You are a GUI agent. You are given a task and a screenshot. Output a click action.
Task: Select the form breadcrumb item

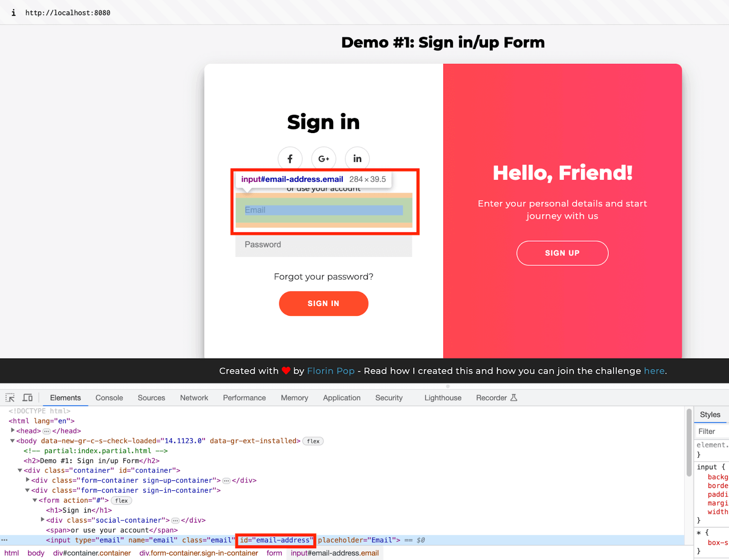[x=274, y=553]
